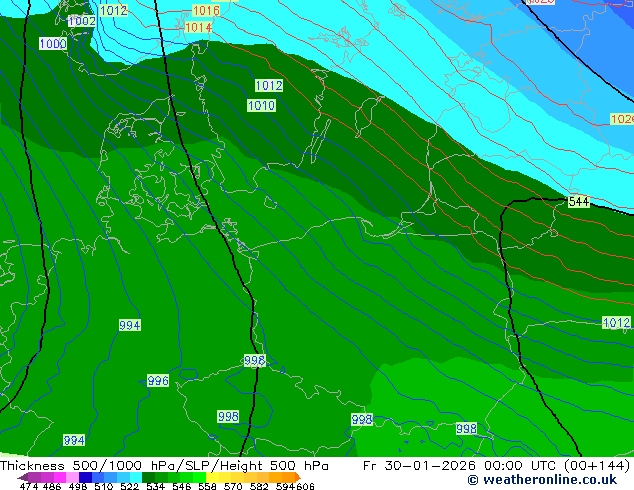Click the 998 label on the black contour line
This screenshot has width=634, height=490.
point(254,361)
